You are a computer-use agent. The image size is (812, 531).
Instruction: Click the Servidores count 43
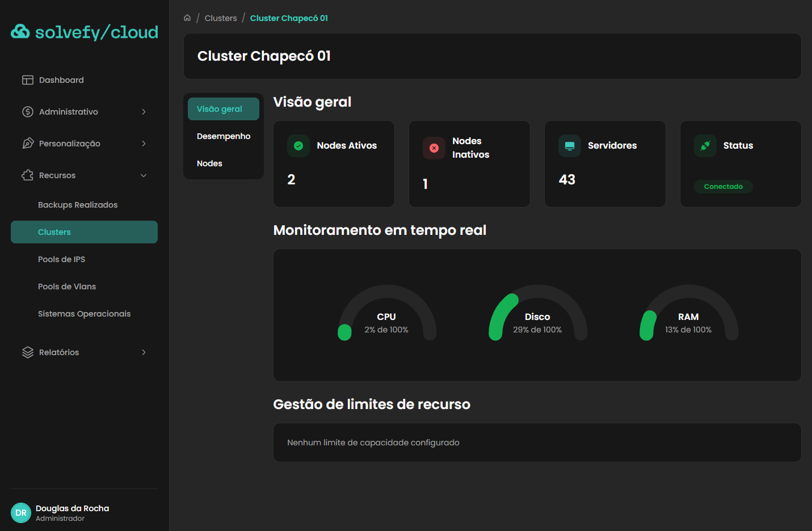(x=567, y=180)
